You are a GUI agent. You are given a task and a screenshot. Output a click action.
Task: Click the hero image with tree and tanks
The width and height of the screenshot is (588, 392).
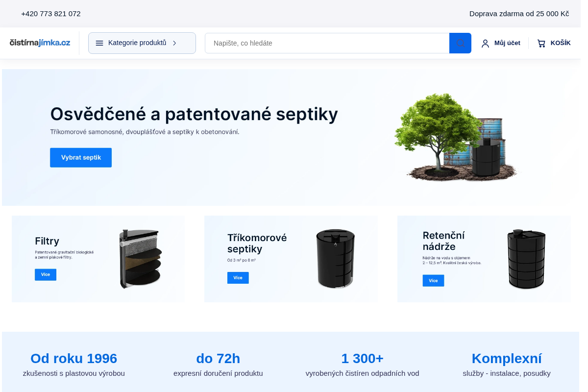(456, 137)
